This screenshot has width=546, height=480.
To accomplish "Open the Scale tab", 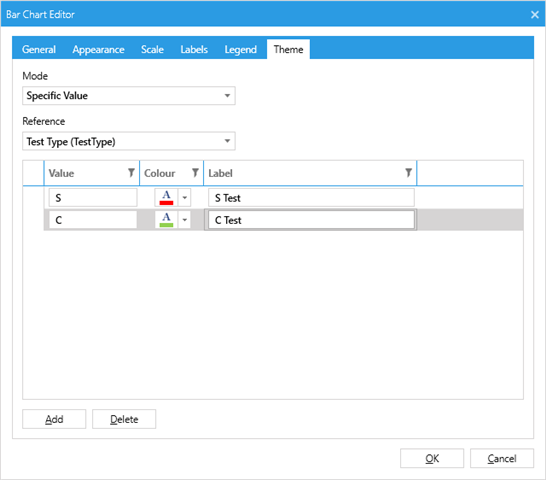I will [153, 49].
